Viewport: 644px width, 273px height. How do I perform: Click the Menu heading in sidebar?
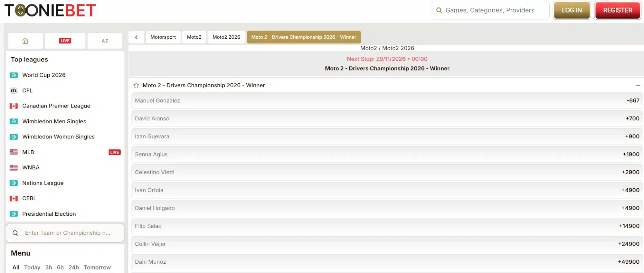click(21, 253)
